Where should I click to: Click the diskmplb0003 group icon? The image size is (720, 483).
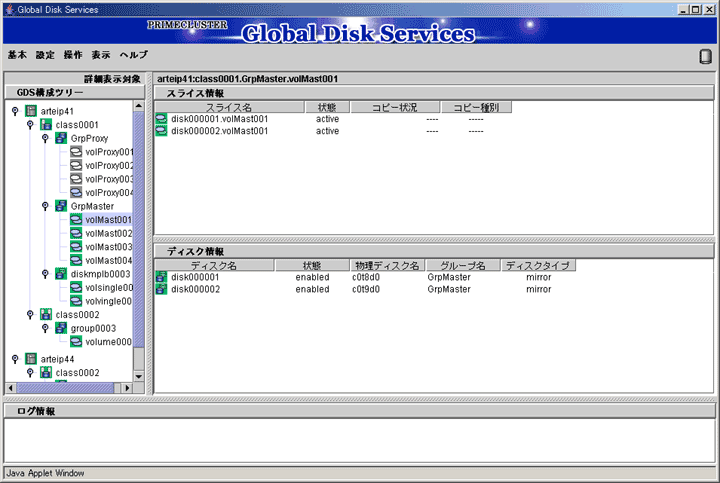coord(61,274)
